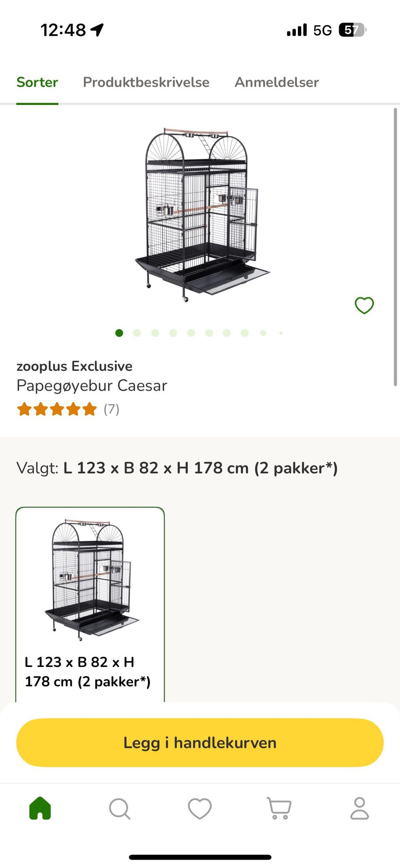Select the L 123 x B 82 variant card

coord(90,604)
